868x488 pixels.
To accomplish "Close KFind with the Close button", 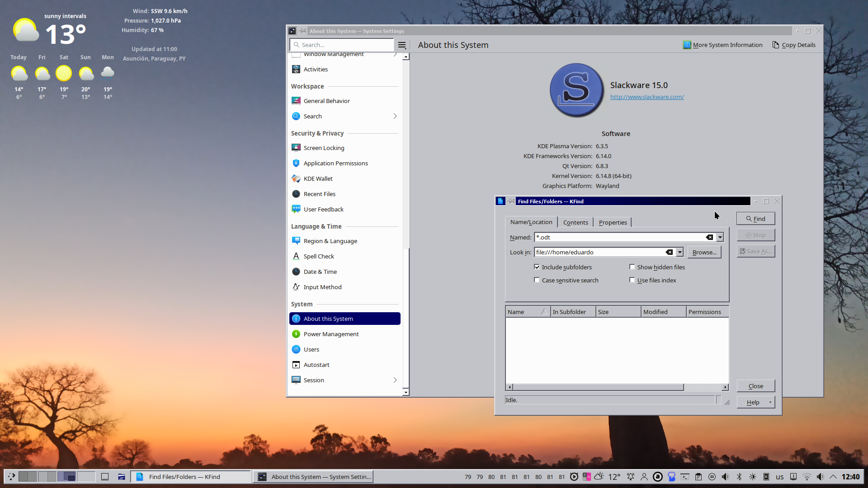I will pos(755,386).
